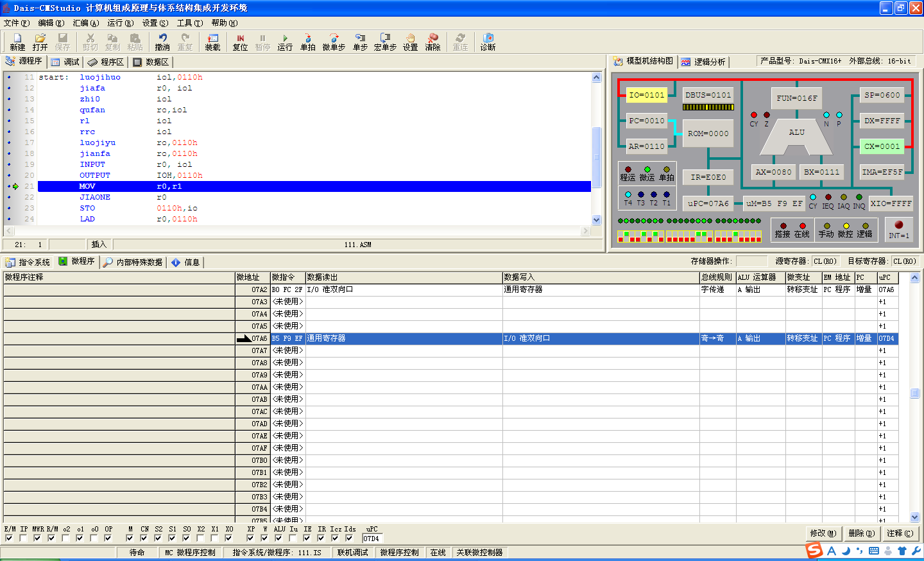The image size is (924, 561).
Task: Switch to the 指令系统 (Instruction system) tab
Action: point(28,262)
